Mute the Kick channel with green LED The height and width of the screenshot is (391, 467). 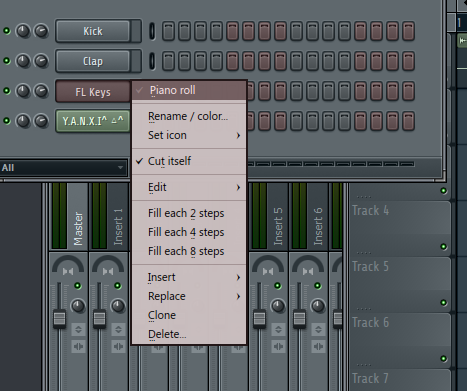tap(6, 31)
